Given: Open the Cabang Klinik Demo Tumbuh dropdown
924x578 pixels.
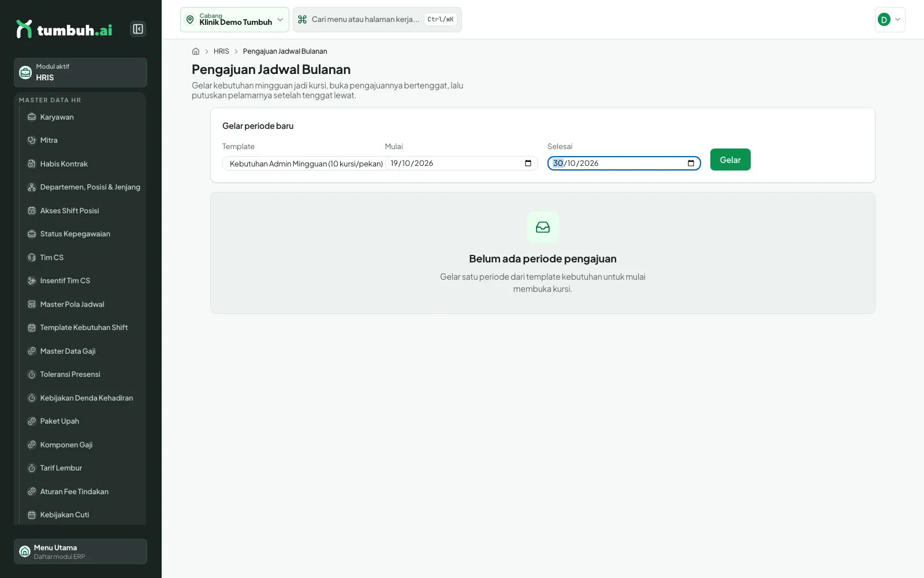Looking at the screenshot, I should tap(234, 20).
